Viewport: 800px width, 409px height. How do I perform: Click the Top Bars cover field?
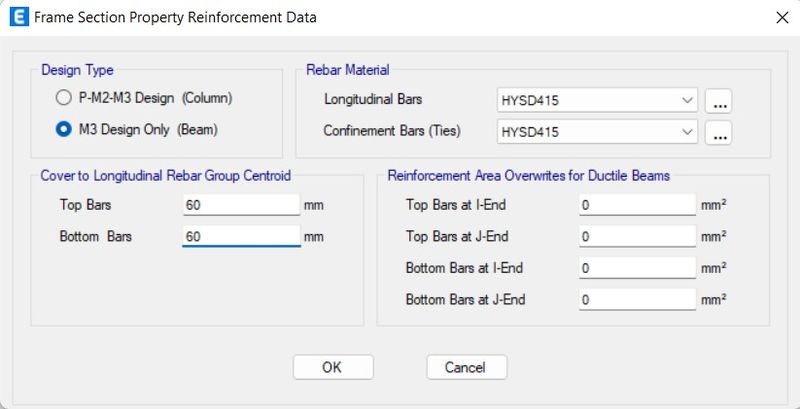241,205
